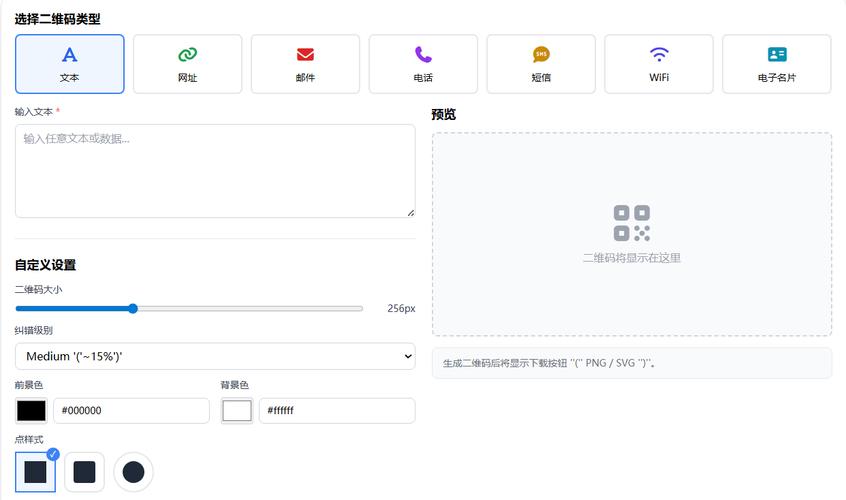The height and width of the screenshot is (500, 846).
Task: Click the 纠错级别 label
Action: pyautogui.click(x=33, y=330)
